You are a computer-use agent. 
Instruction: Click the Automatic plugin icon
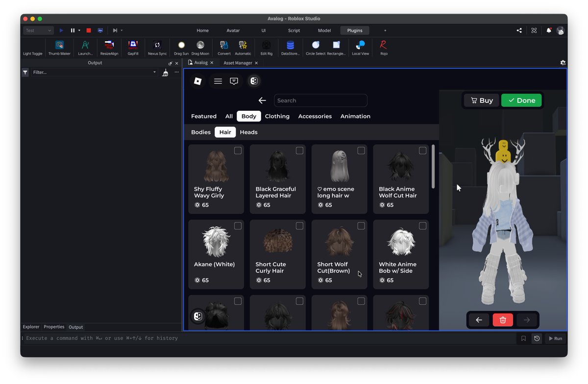pyautogui.click(x=243, y=48)
